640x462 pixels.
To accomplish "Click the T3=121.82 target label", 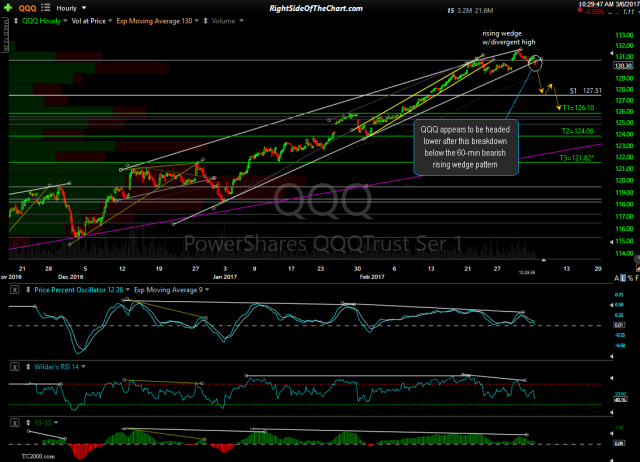I will 576,158.
